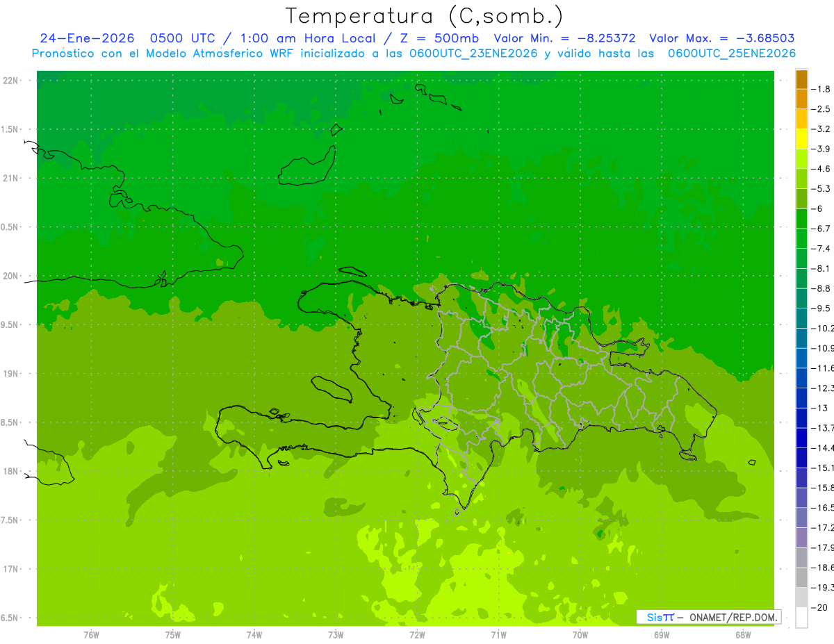Select the '0600UTC_25ENE2026' valid-until time
Image resolution: width=834 pixels, height=644 pixels.
(732, 53)
